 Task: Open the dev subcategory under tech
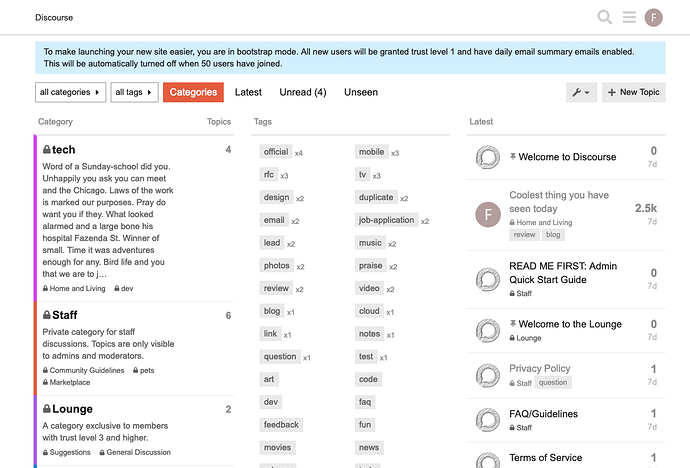(x=124, y=289)
